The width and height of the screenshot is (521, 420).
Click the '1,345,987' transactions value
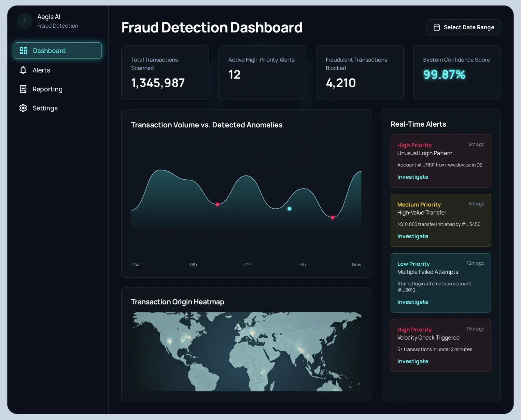pos(158,83)
